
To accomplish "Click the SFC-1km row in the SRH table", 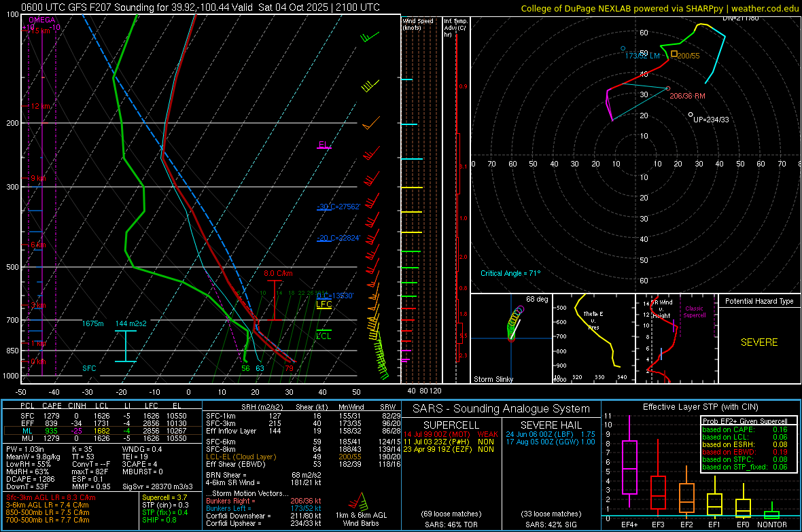I will click(x=303, y=416).
